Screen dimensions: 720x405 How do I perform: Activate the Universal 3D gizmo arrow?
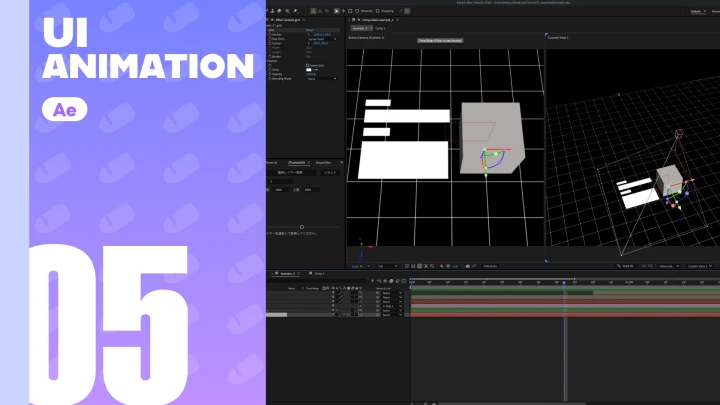pyautogui.click(x=337, y=11)
